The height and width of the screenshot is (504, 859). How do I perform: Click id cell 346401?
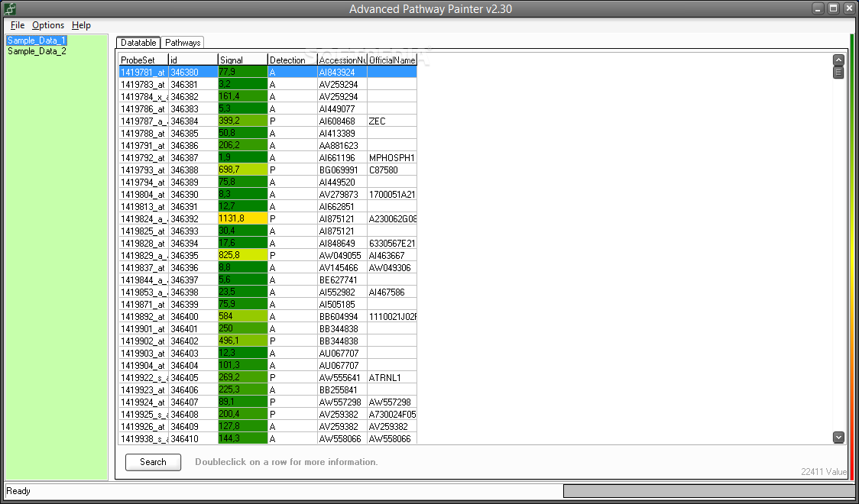click(x=193, y=329)
